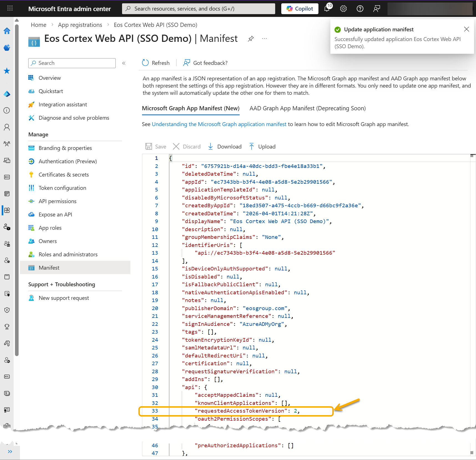
Task: Open Overview in the sidebar
Action: 50,78
